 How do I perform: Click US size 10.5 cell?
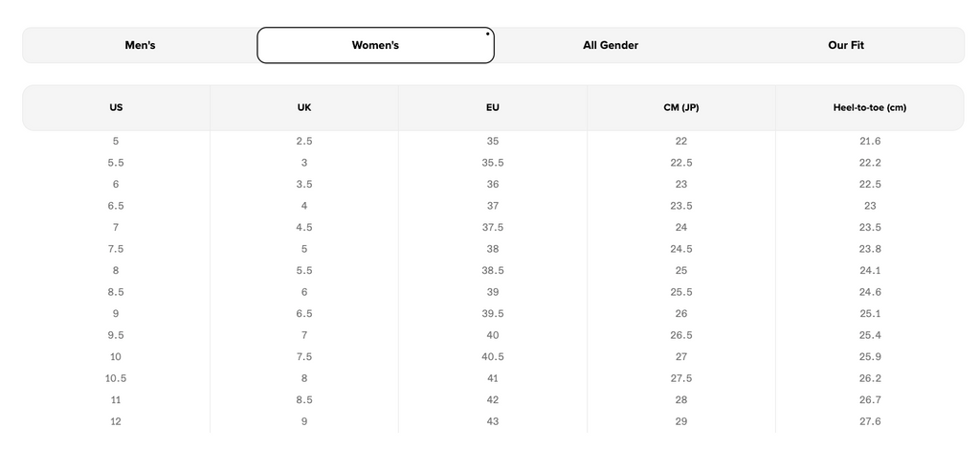tap(116, 378)
